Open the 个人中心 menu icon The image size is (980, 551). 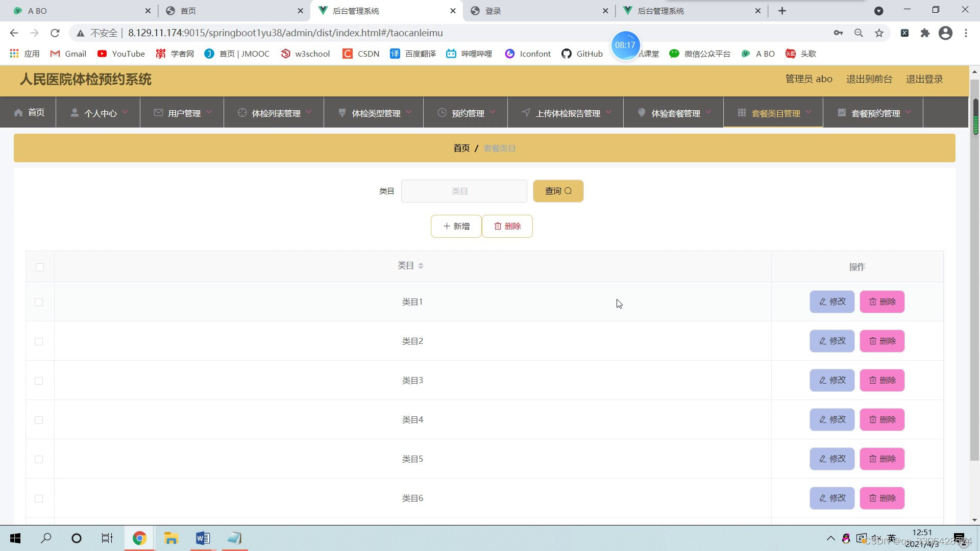click(x=75, y=113)
